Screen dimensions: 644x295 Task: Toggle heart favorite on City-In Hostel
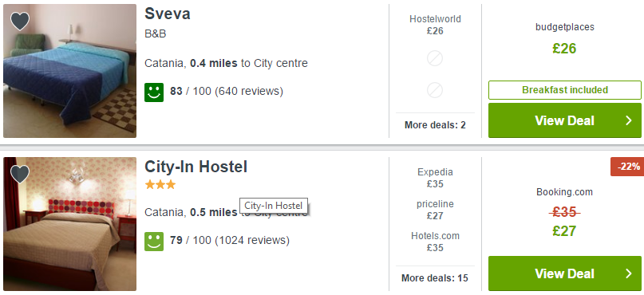click(x=20, y=175)
